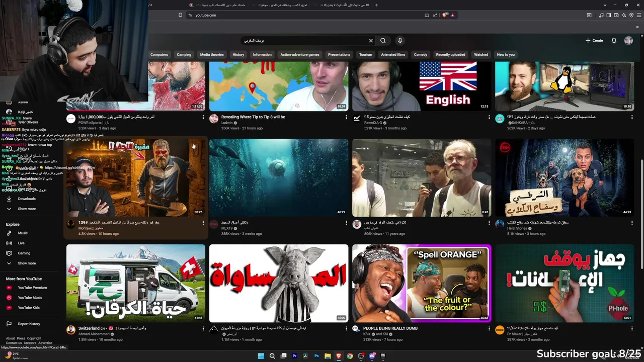
Task: Open the account avatar menu
Action: tap(628, 41)
